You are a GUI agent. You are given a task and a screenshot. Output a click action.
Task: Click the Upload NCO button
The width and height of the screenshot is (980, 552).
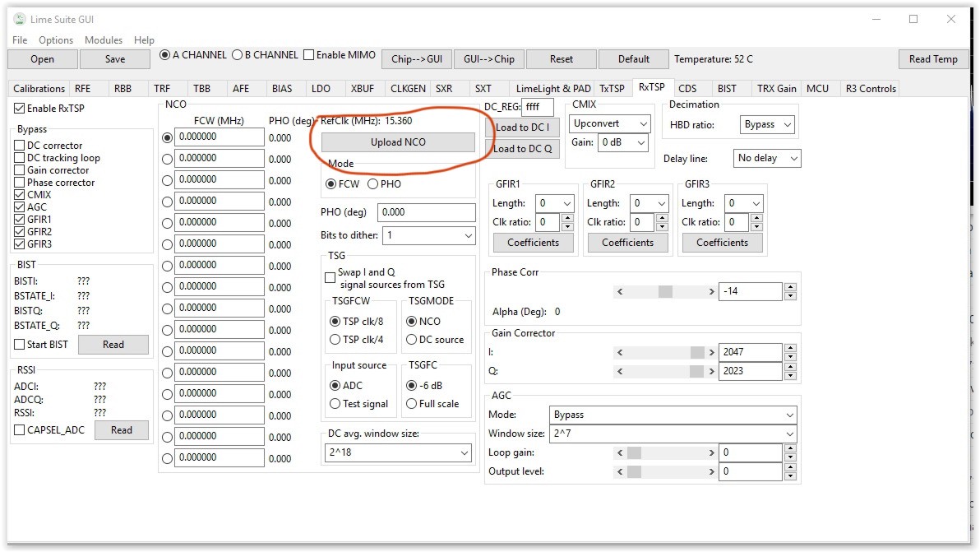398,142
